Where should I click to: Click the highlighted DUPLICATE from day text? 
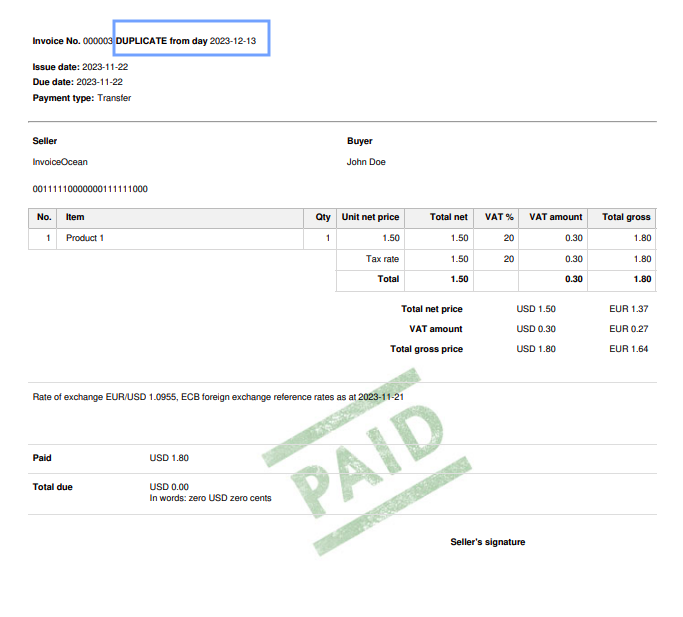click(x=191, y=41)
